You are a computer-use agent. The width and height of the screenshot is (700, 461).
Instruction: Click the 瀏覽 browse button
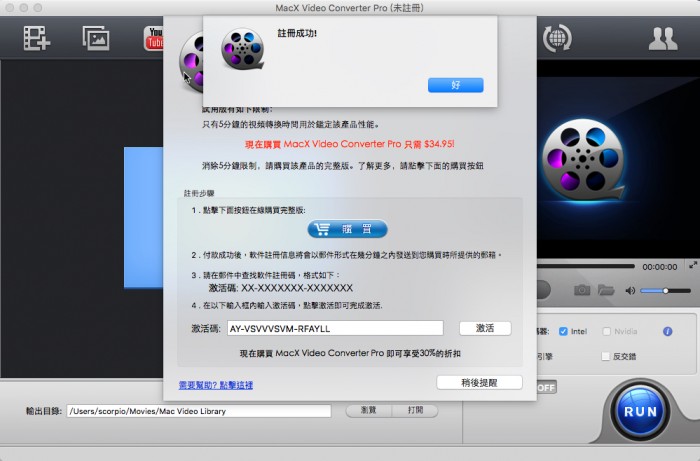click(x=368, y=410)
